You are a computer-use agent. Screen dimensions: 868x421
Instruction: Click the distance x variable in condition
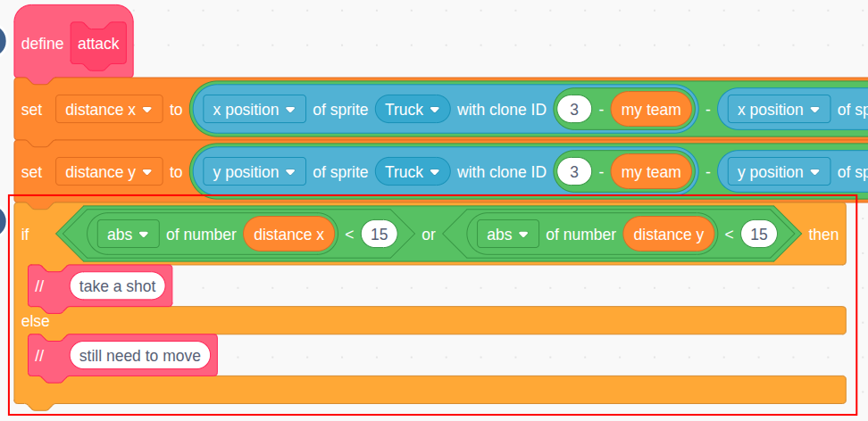[289, 235]
